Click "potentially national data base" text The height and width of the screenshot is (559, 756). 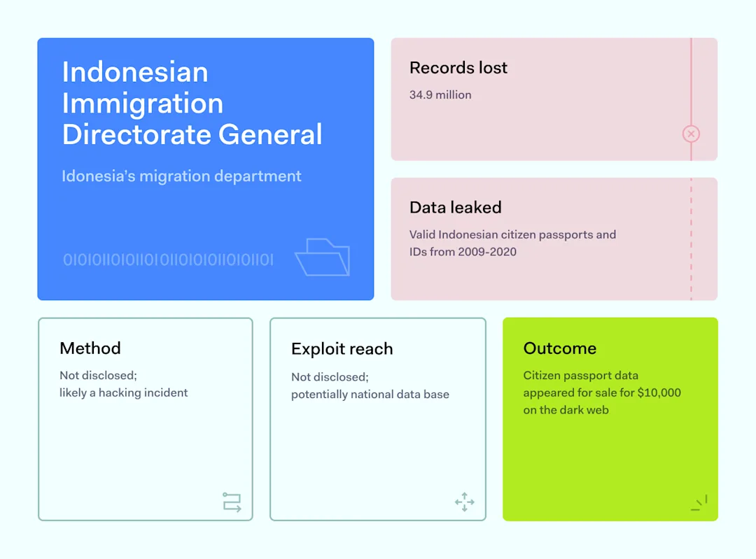click(370, 395)
